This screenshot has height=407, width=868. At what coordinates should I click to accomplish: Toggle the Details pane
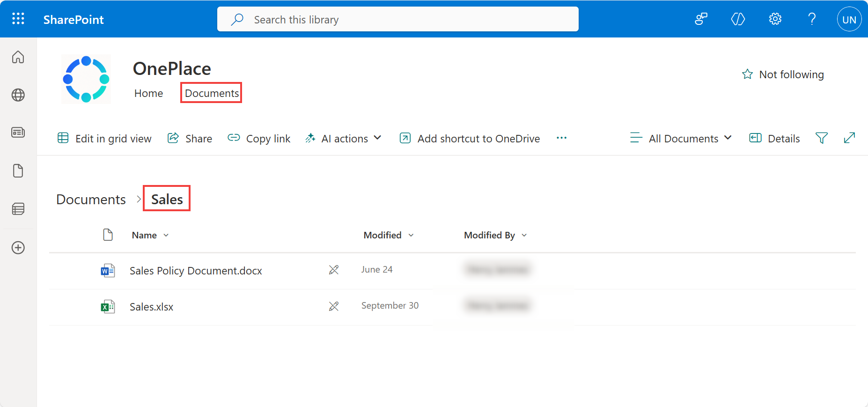pyautogui.click(x=775, y=139)
